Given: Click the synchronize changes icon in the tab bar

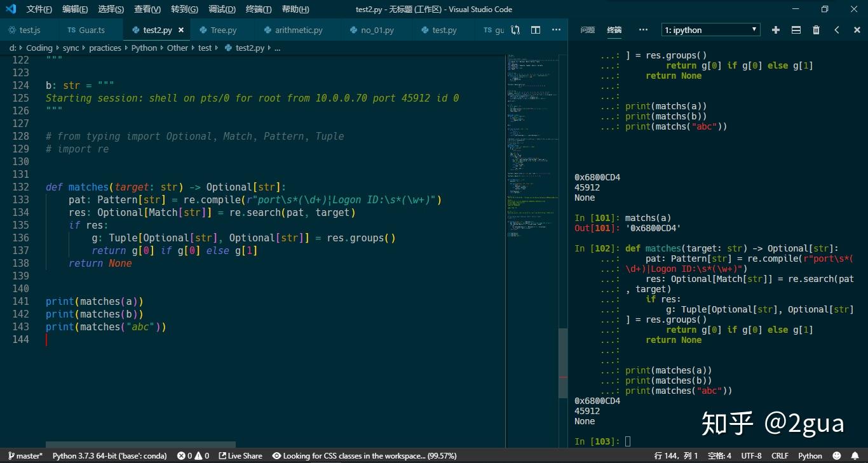Looking at the screenshot, I should (515, 29).
